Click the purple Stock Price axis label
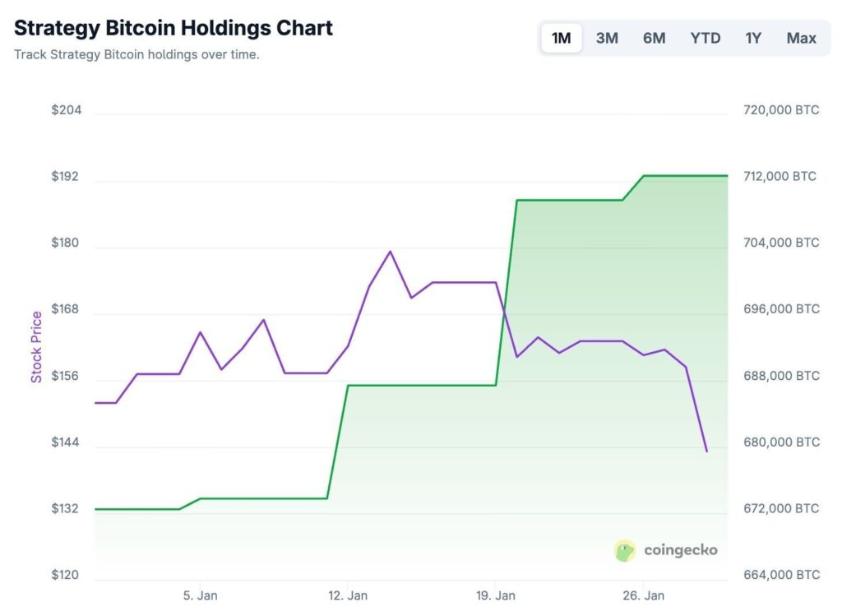842x616 pixels. (36, 347)
